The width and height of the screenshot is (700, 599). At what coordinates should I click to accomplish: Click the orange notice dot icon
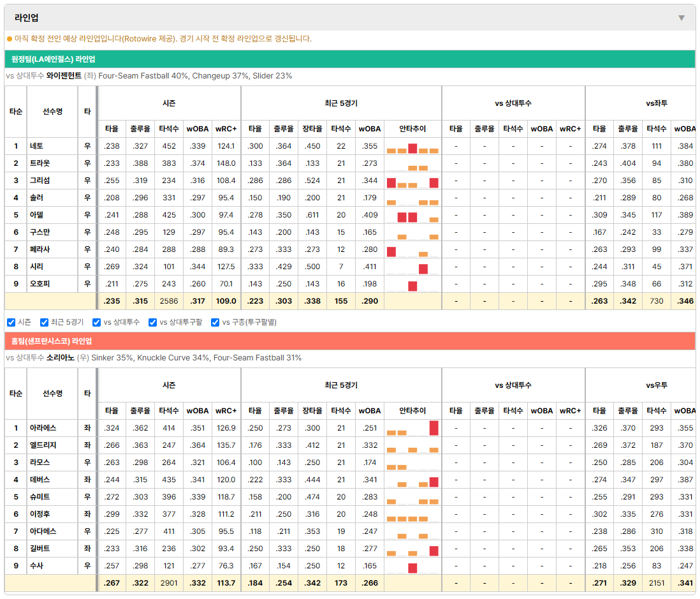click(x=10, y=39)
